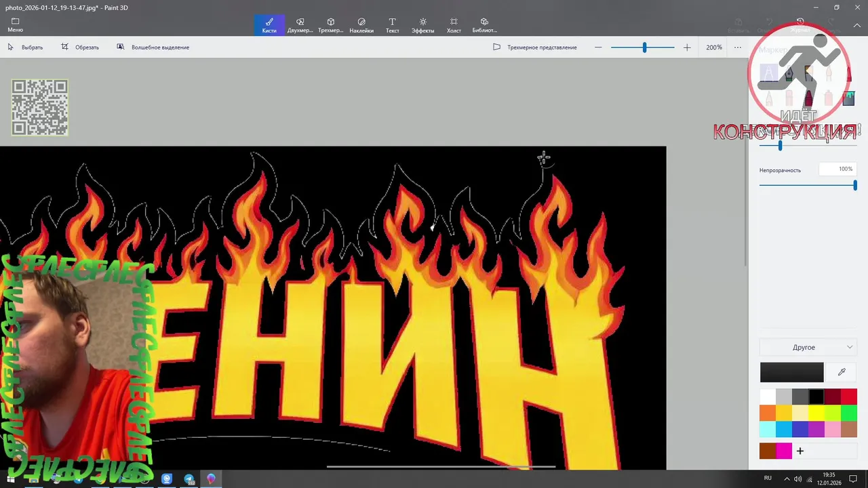Choose the sky blue color swatch
Image resolution: width=868 pixels, height=488 pixels.
(784, 429)
